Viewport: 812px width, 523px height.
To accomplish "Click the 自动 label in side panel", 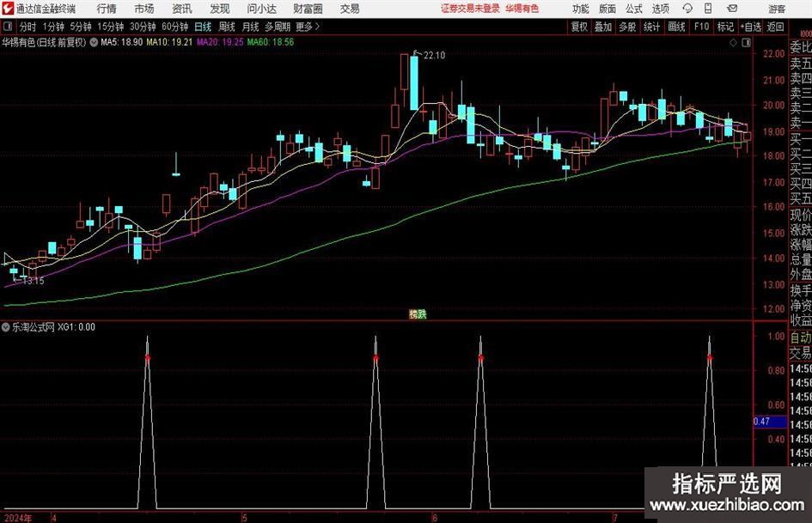I will [x=801, y=338].
